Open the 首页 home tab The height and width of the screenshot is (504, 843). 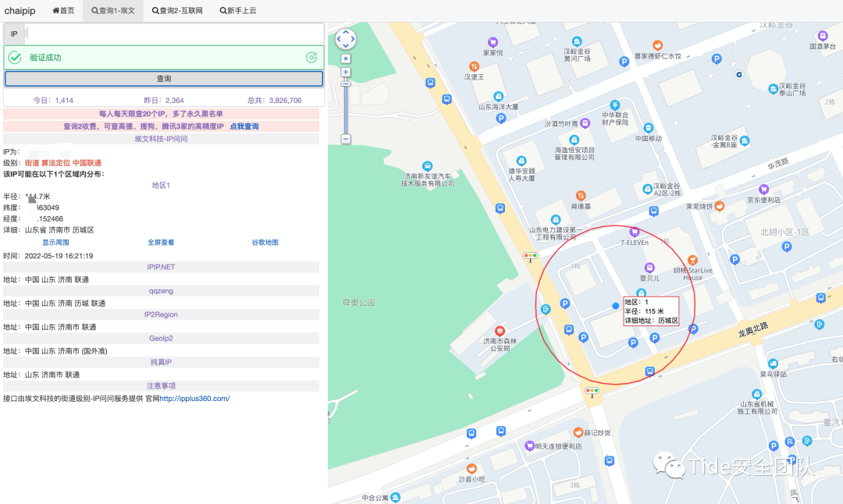coord(63,10)
